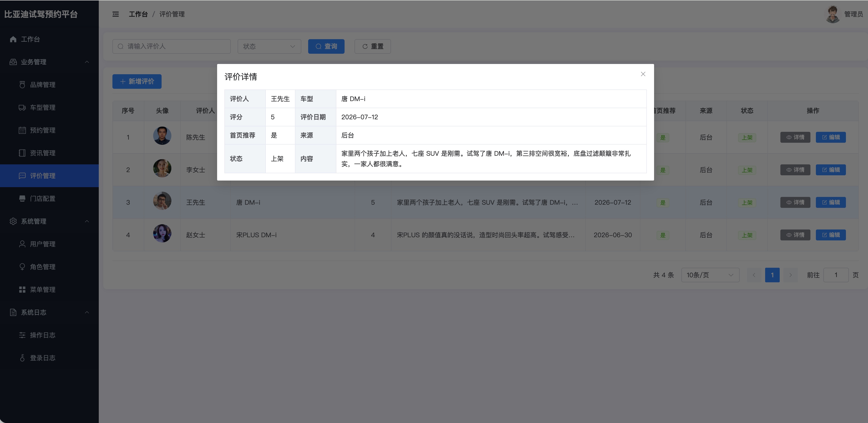
Task: Click the 门店配置 shop icon
Action: point(22,199)
